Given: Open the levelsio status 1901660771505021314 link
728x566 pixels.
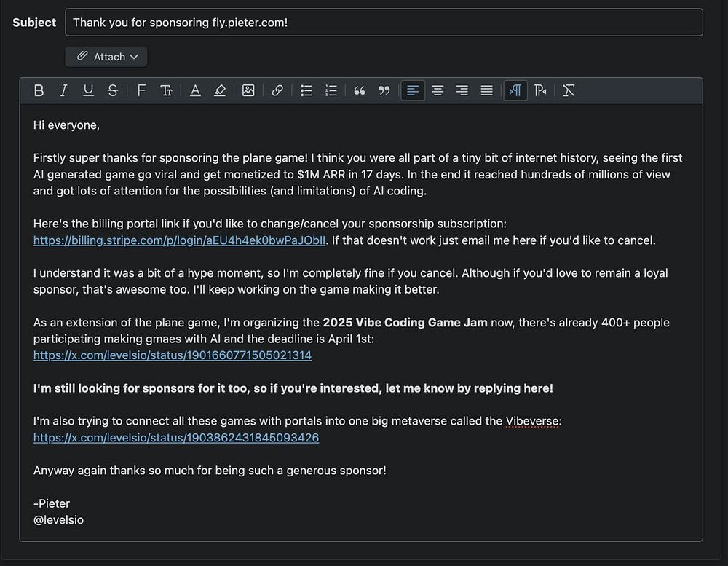Looking at the screenshot, I should (173, 355).
